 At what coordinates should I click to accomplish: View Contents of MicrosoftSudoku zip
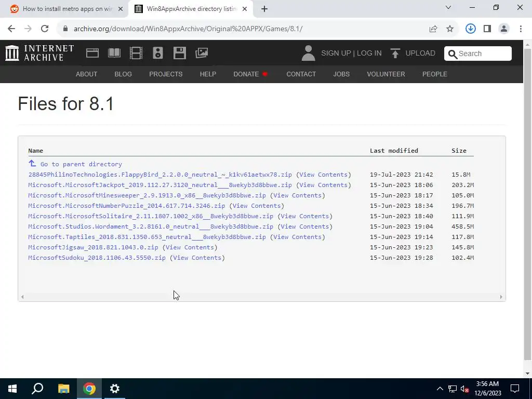coord(197,258)
